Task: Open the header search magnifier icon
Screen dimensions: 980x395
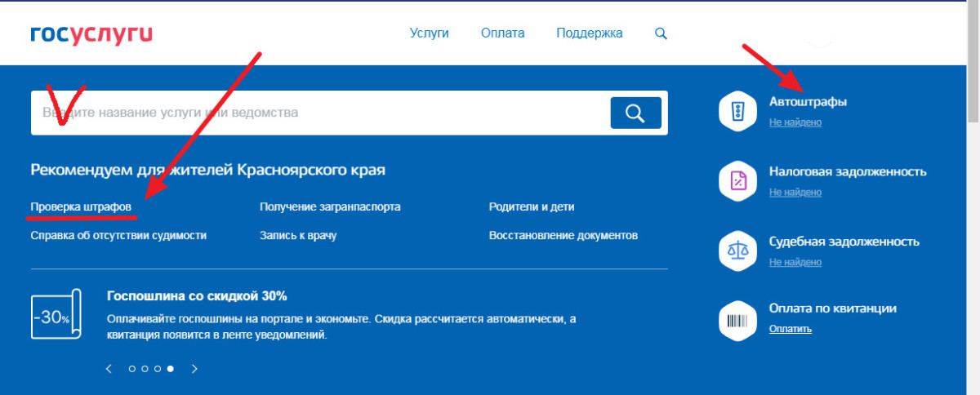Action: 661,33
